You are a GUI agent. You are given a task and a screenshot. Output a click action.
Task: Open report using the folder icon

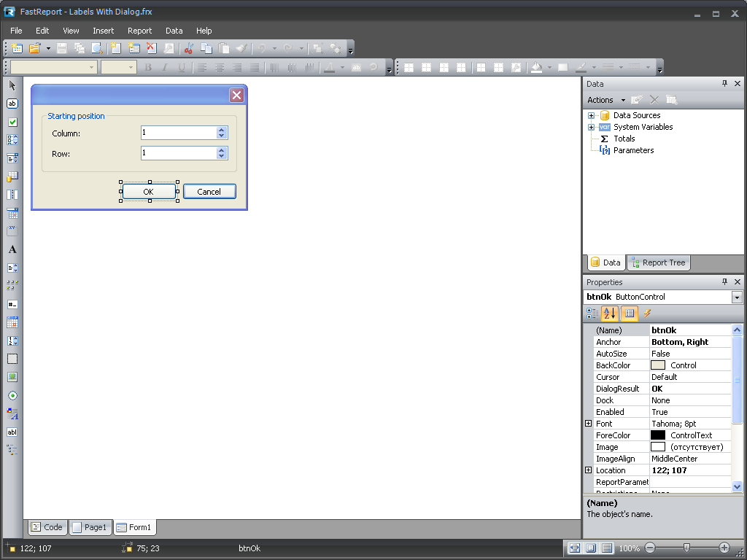(x=34, y=48)
